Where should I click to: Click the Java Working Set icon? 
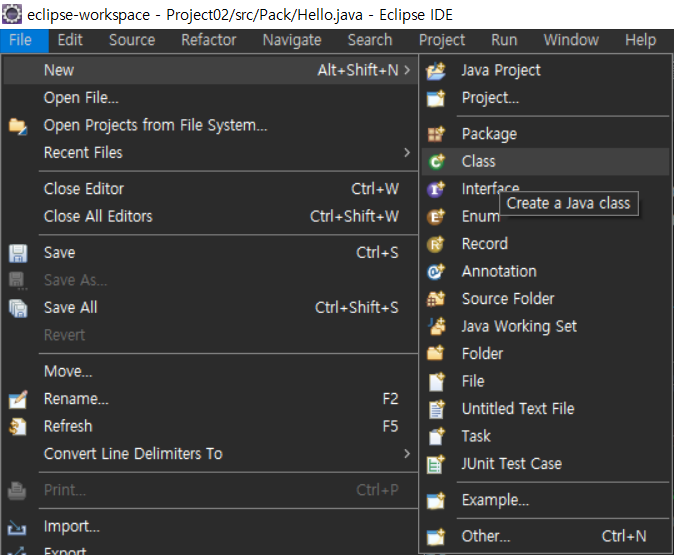click(x=437, y=327)
